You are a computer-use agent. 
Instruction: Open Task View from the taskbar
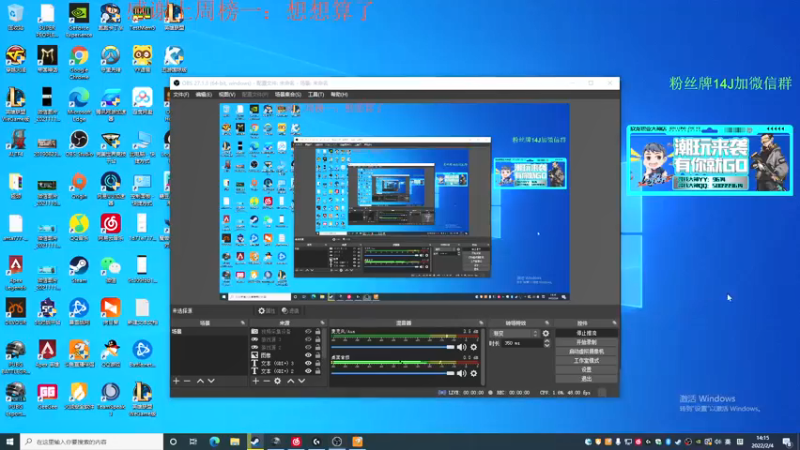pyautogui.click(x=193, y=442)
